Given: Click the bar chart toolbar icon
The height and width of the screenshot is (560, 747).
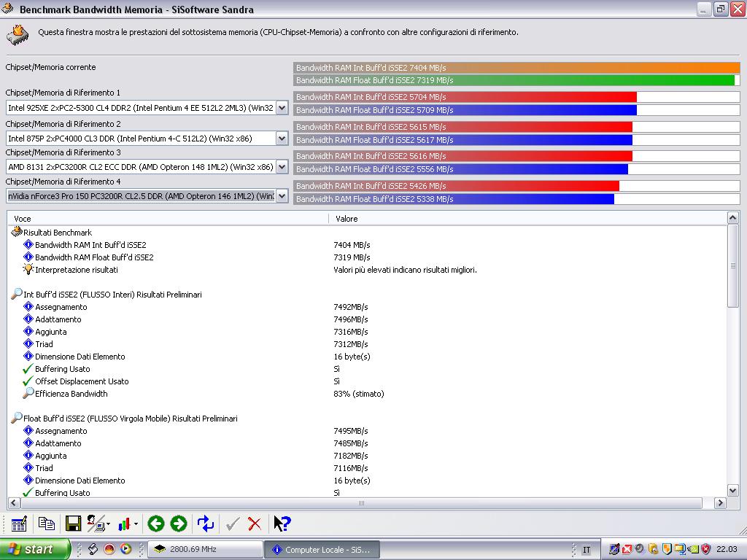Looking at the screenshot, I should tap(124, 524).
